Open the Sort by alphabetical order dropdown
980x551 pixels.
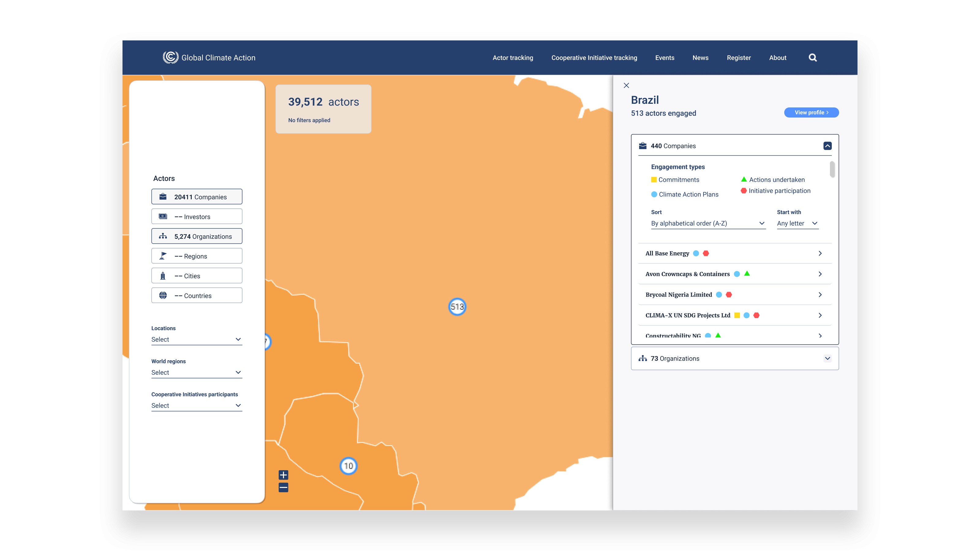[x=708, y=223]
